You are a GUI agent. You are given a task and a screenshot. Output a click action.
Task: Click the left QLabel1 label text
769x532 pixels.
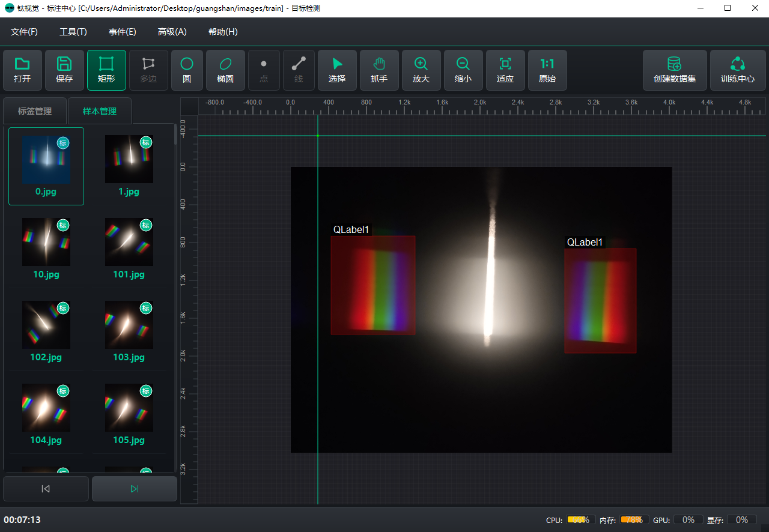click(351, 230)
